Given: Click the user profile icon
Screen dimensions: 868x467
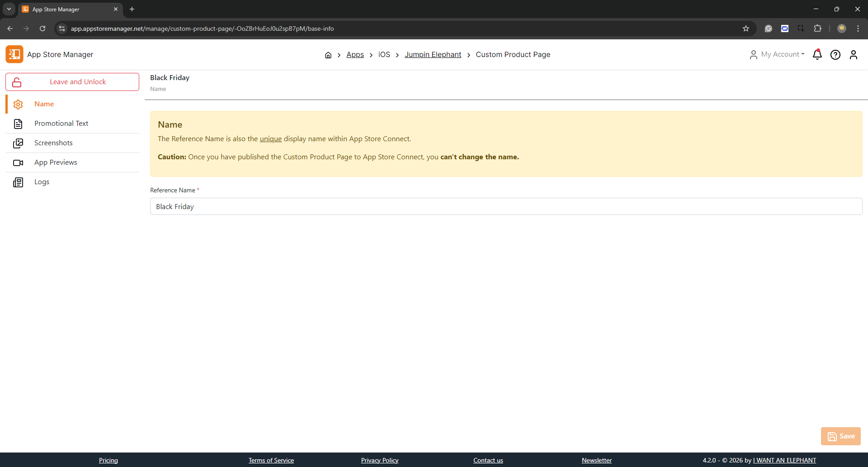Looking at the screenshot, I should tap(854, 55).
